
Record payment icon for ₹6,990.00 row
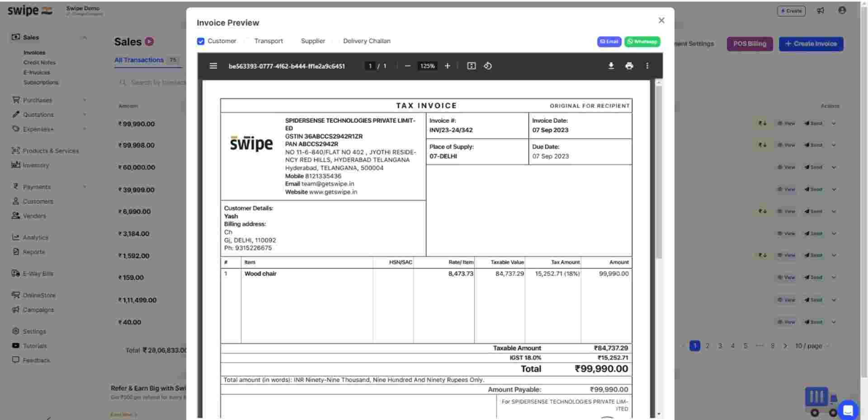[x=762, y=211]
